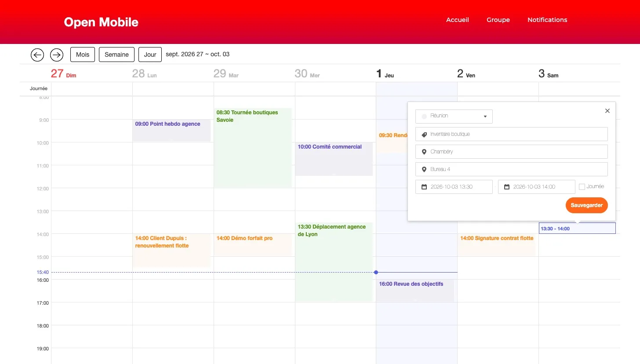Select the 13:30 - 14:00 new event block
Viewport: 640px width, 364px height.
point(577,228)
